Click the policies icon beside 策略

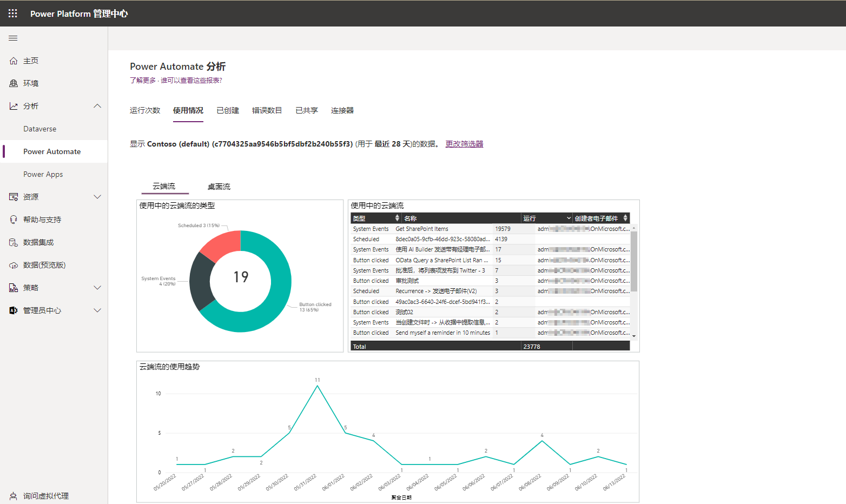click(x=14, y=288)
